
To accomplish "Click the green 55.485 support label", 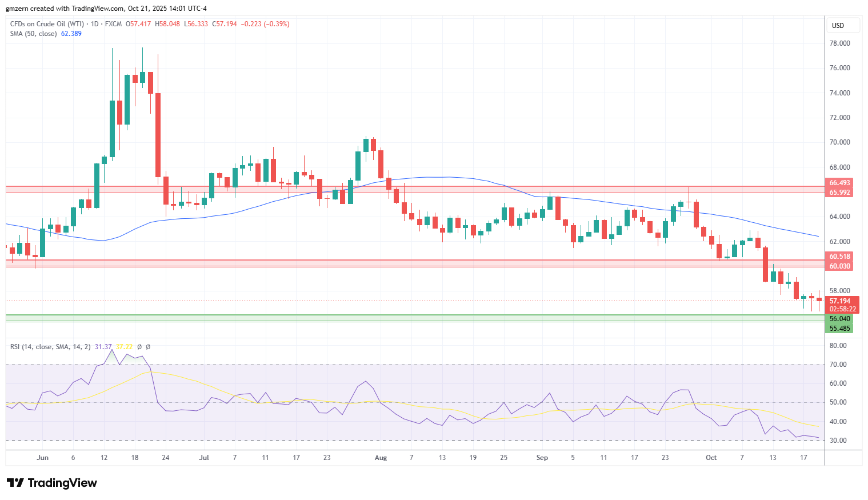I will [839, 329].
